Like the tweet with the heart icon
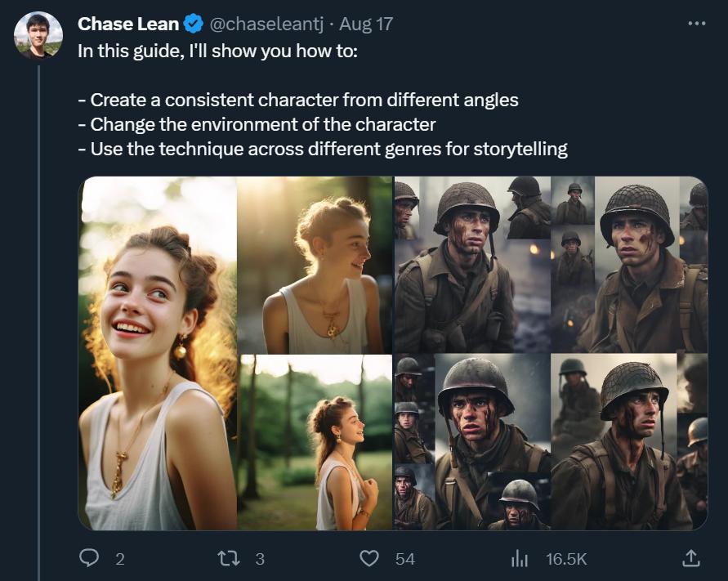 coord(370,558)
